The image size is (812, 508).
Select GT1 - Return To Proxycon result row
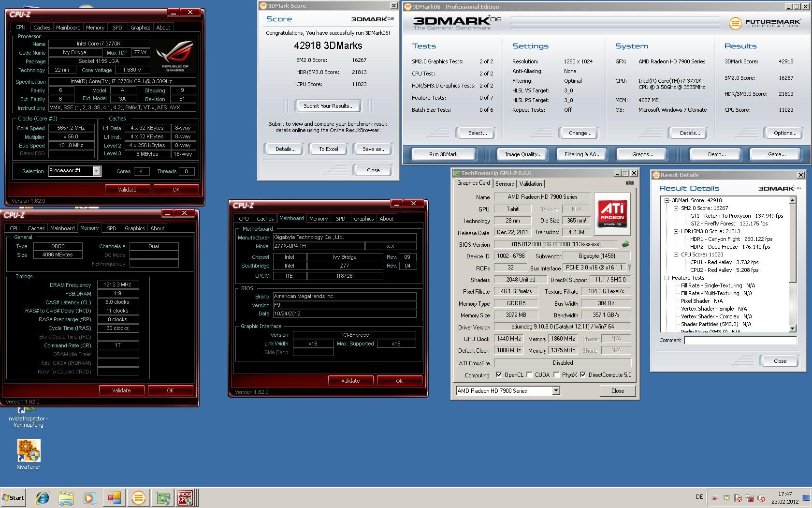737,216
